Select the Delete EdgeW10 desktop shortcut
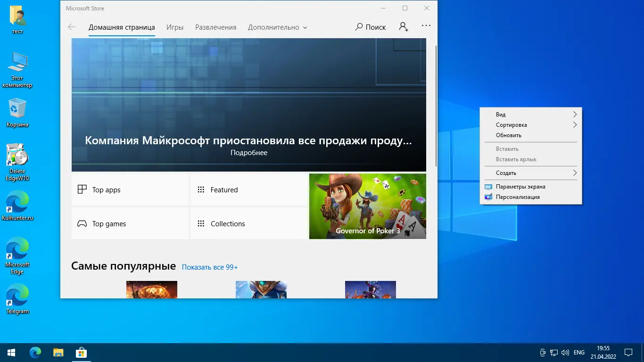This screenshot has height=362, width=644. point(17,163)
